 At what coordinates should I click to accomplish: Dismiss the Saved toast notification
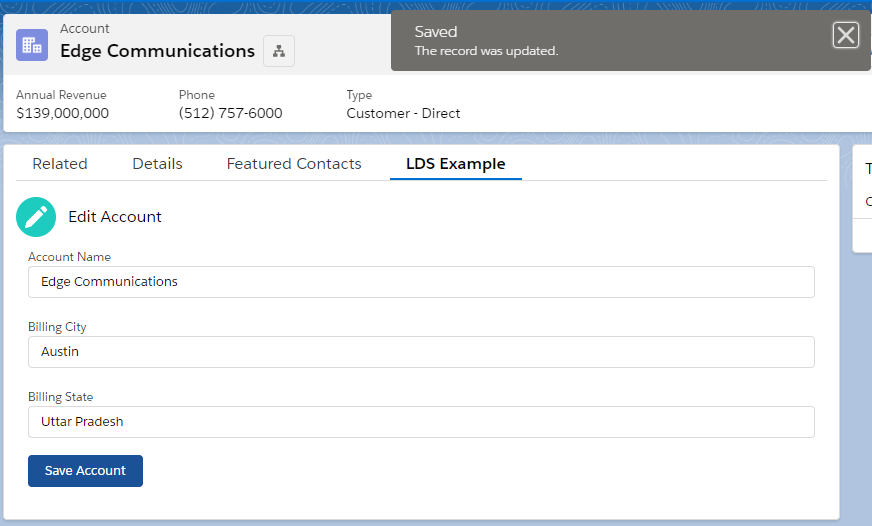coord(846,36)
